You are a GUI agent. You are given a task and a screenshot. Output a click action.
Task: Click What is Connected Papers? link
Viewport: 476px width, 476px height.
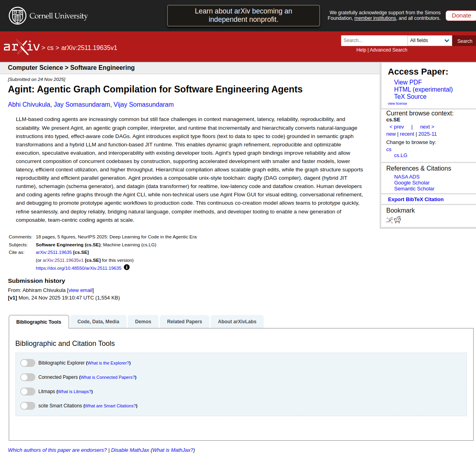click(x=108, y=377)
